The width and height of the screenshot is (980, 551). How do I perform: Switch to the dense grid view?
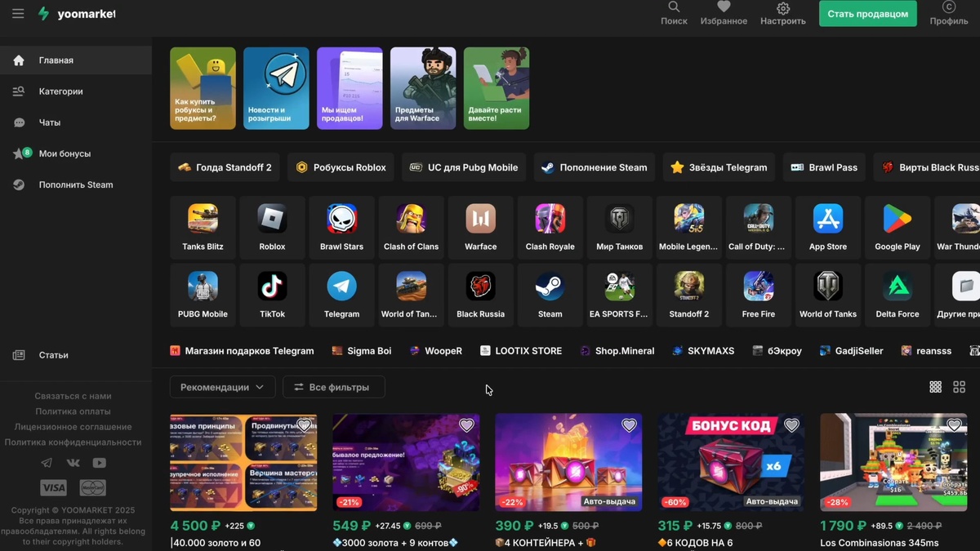coord(936,387)
